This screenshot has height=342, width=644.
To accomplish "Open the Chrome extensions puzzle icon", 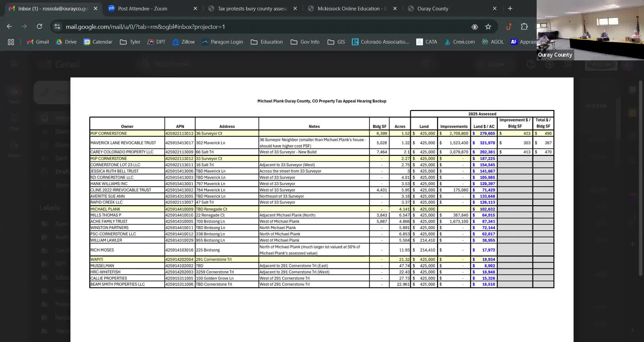I will tap(524, 26).
